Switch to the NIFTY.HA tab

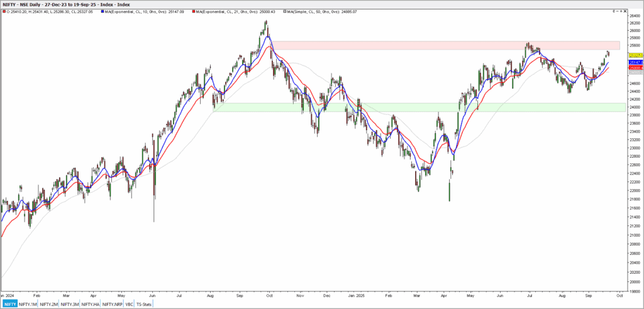point(89,304)
